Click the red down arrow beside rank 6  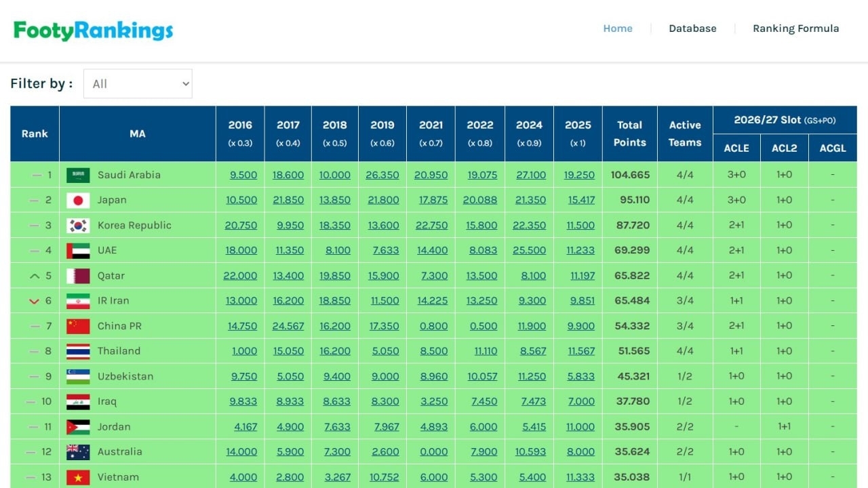[35, 301]
